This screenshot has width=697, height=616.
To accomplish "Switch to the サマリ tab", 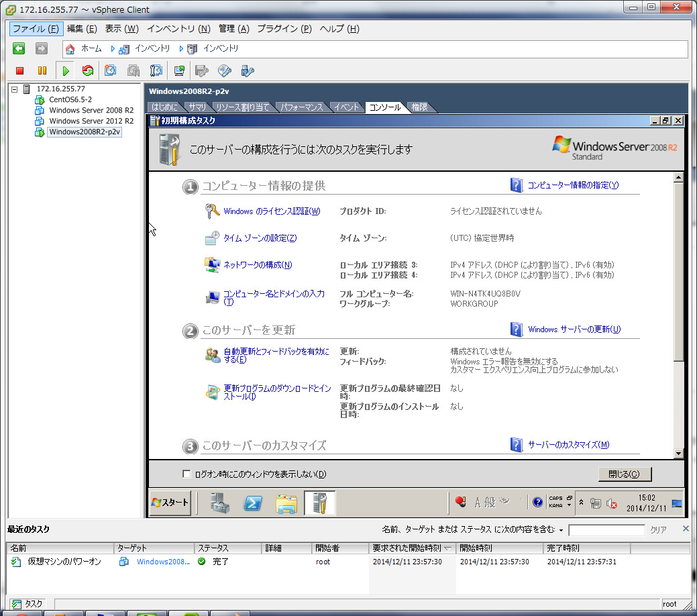I will tap(197, 107).
